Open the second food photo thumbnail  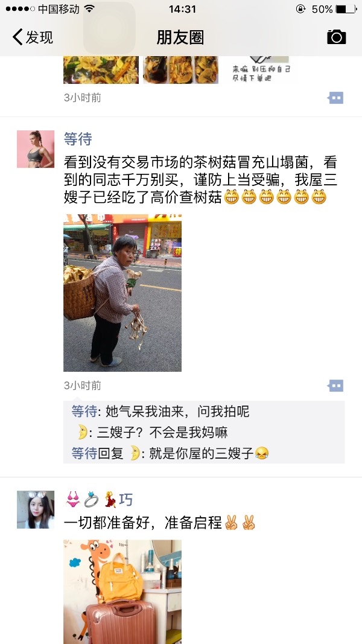pos(180,70)
